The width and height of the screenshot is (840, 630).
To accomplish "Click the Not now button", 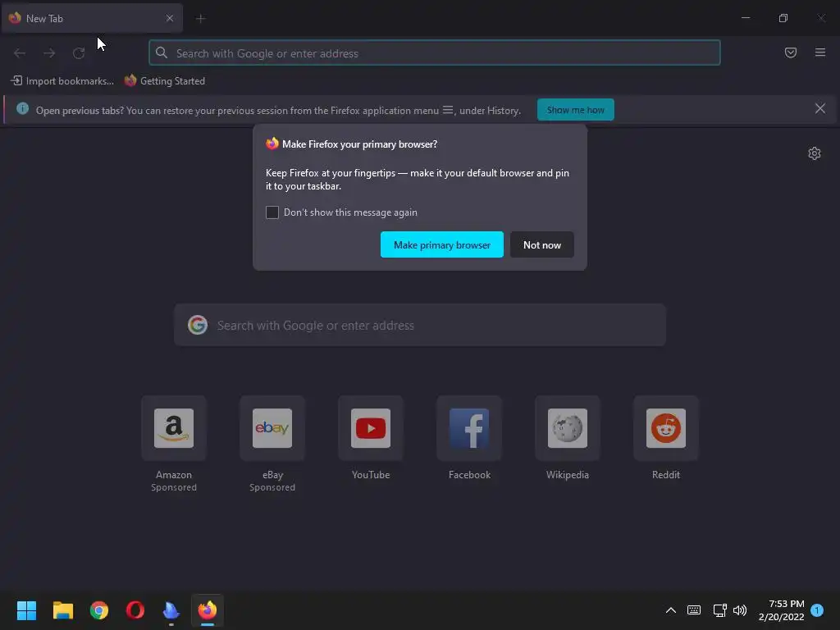I will (542, 244).
